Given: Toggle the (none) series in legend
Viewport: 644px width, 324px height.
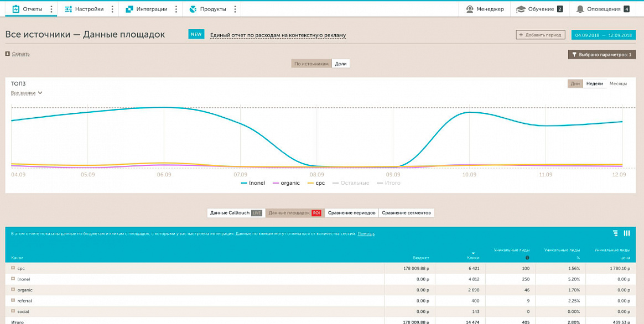Looking at the screenshot, I should [253, 183].
